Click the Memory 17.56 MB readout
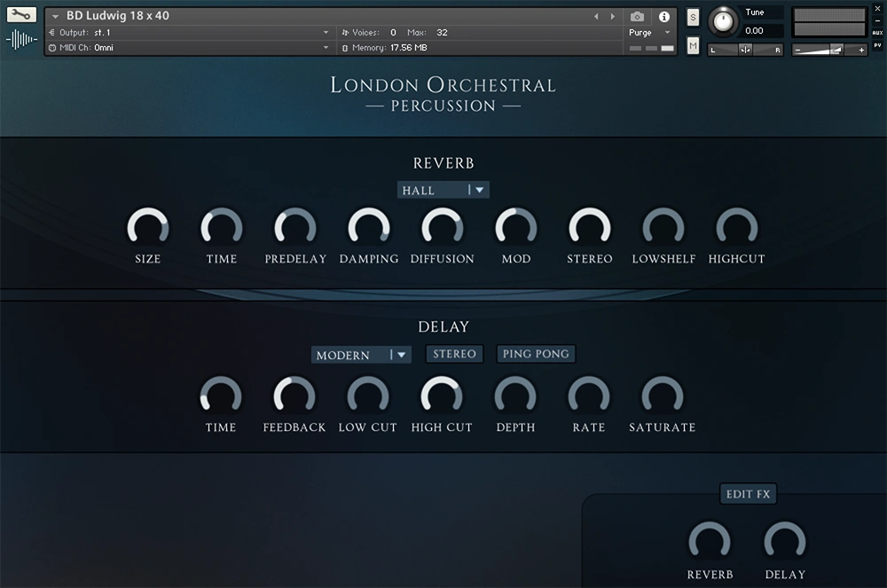The width and height of the screenshot is (887, 588). point(385,48)
